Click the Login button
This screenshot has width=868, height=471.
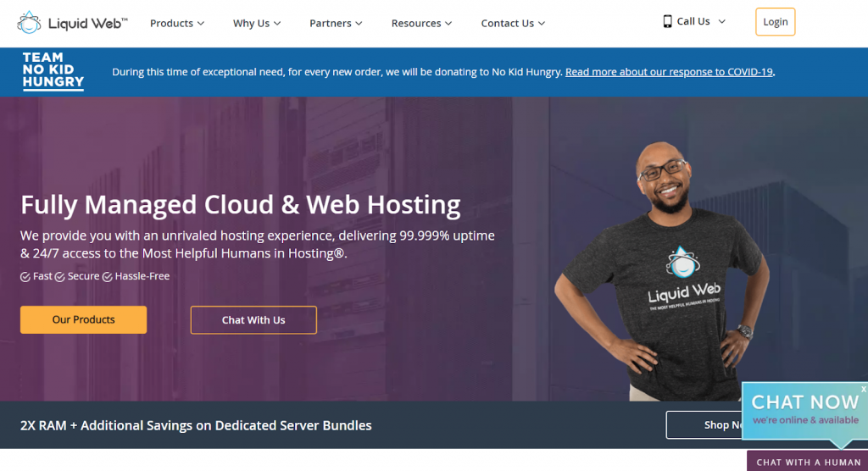coord(775,21)
